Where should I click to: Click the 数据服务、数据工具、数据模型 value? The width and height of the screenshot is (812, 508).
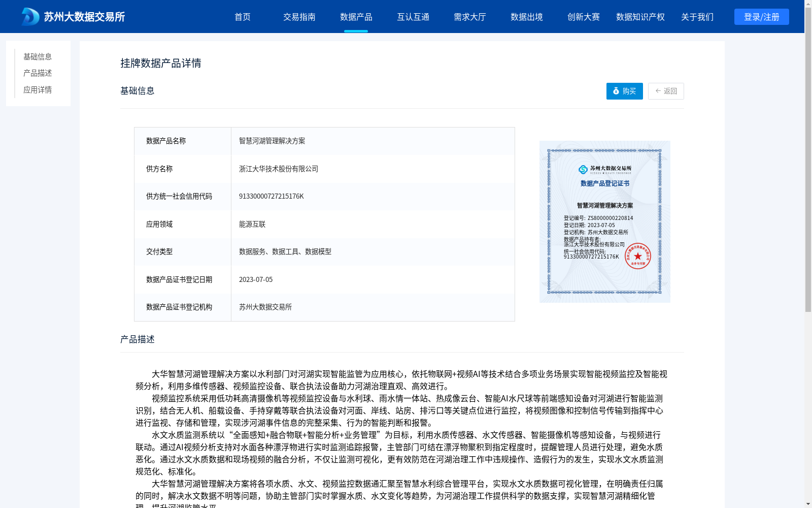pos(285,252)
